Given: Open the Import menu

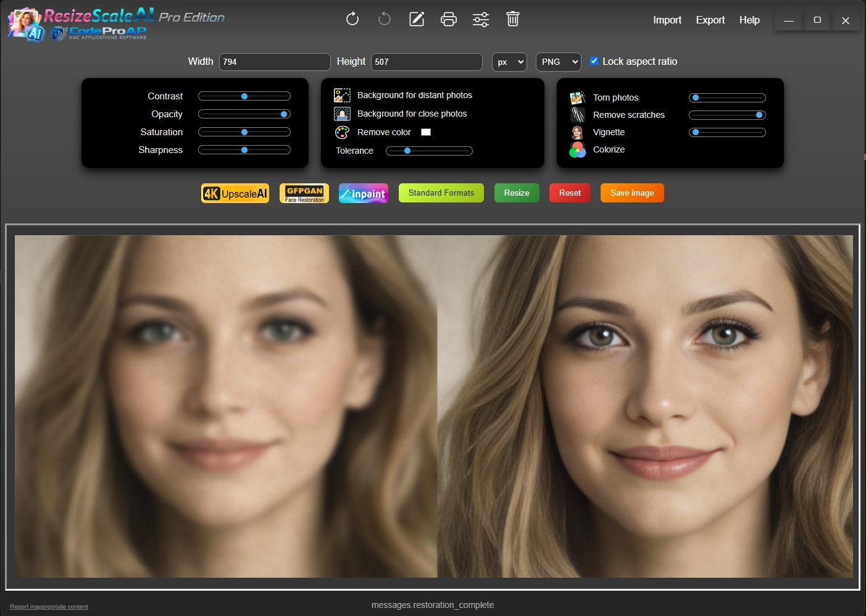Looking at the screenshot, I should [x=667, y=20].
